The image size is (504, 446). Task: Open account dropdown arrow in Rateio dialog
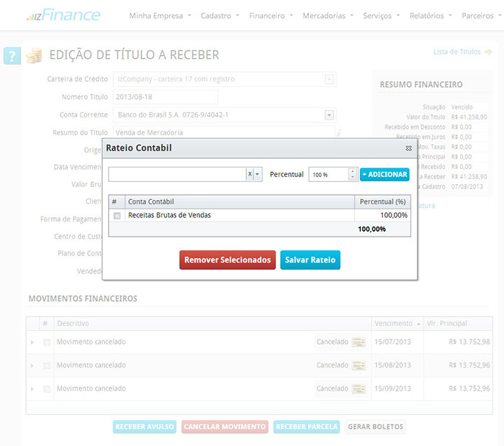point(258,175)
